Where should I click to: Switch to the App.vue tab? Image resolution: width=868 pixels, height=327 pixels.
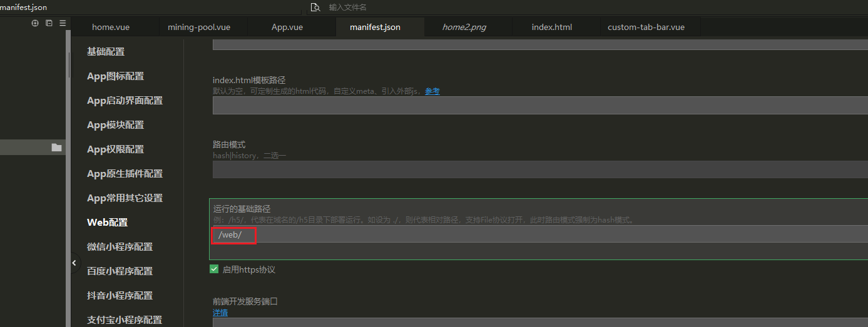287,28
